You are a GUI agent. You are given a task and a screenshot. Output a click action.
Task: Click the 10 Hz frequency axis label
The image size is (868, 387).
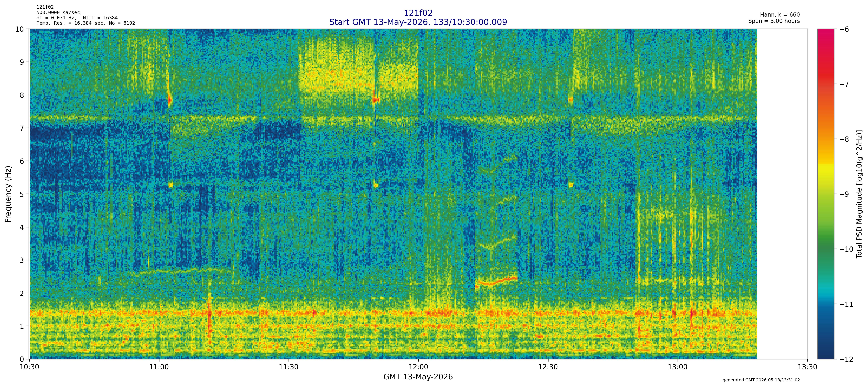[20, 29]
